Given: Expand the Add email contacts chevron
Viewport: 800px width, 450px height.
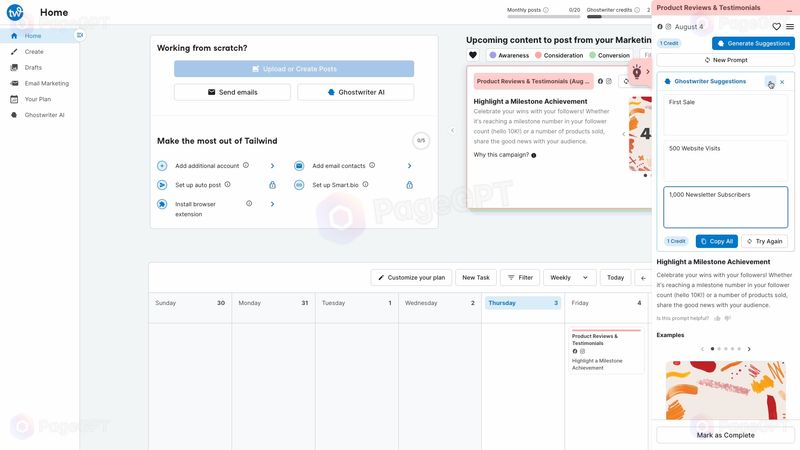Looking at the screenshot, I should pyautogui.click(x=410, y=166).
